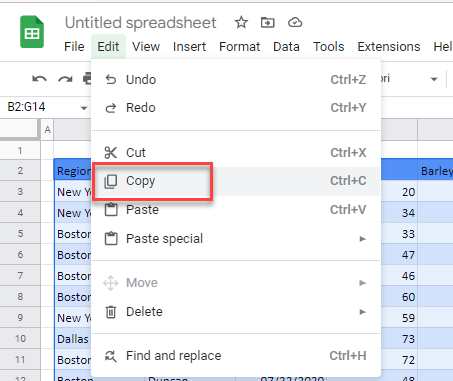Expand the Delete submenu
The width and height of the screenshot is (453, 381).
[236, 312]
